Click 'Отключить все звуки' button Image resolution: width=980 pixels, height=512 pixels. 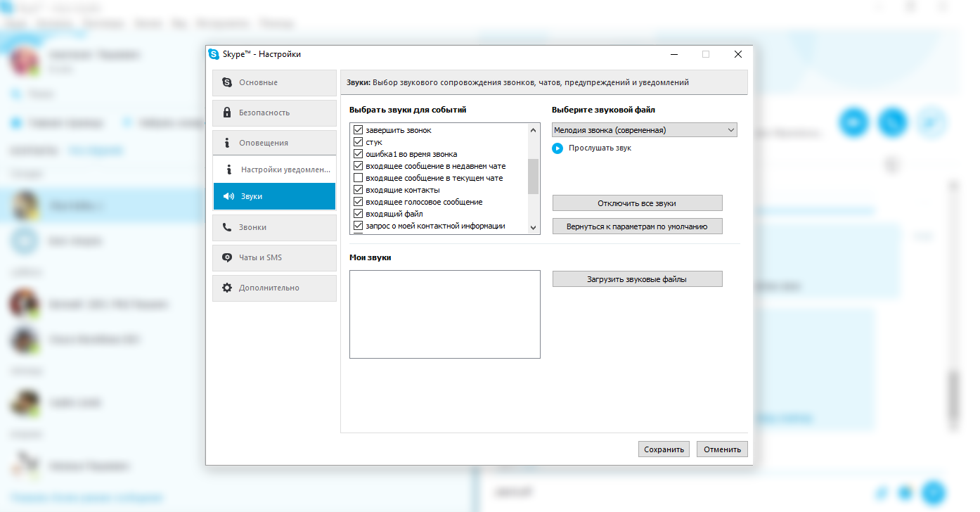[x=637, y=203]
